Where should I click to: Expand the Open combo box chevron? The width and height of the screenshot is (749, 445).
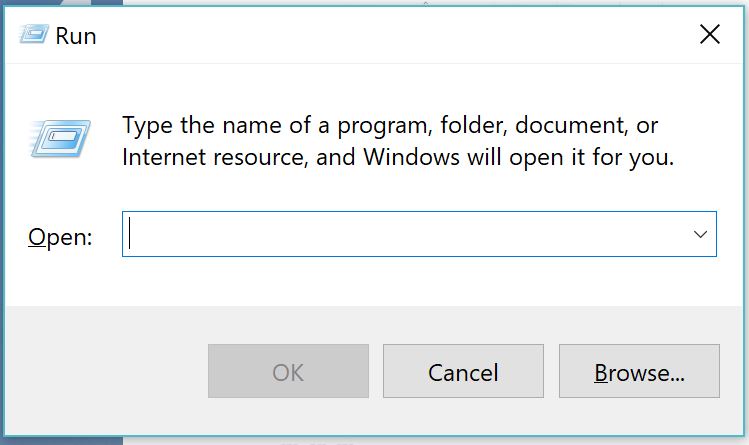tap(700, 234)
